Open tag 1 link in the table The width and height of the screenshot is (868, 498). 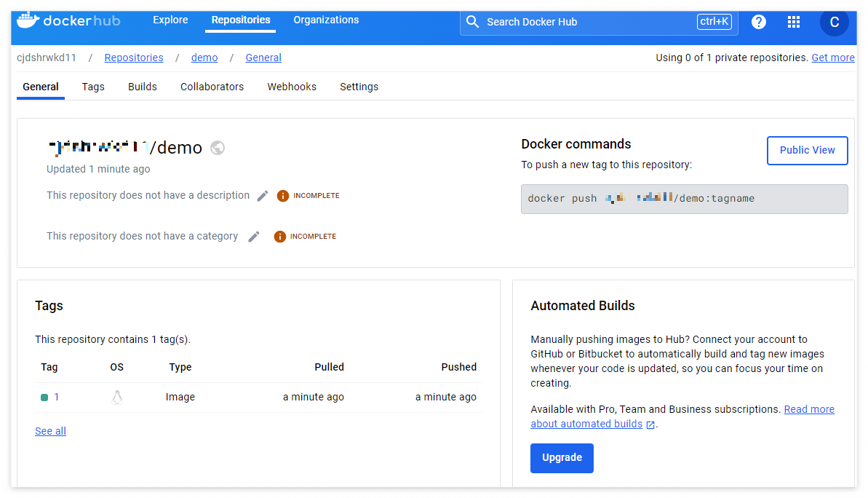point(57,398)
